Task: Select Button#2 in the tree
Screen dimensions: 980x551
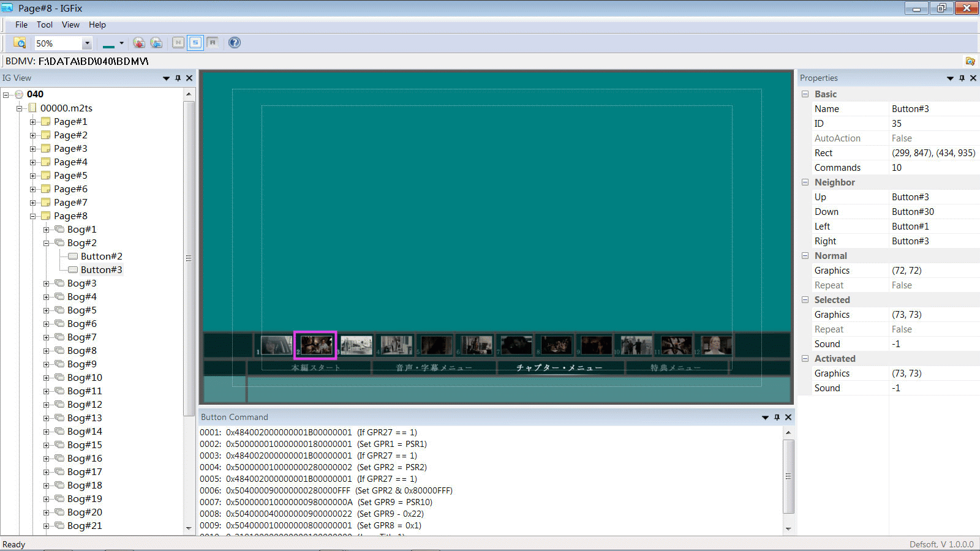Action: coord(101,257)
